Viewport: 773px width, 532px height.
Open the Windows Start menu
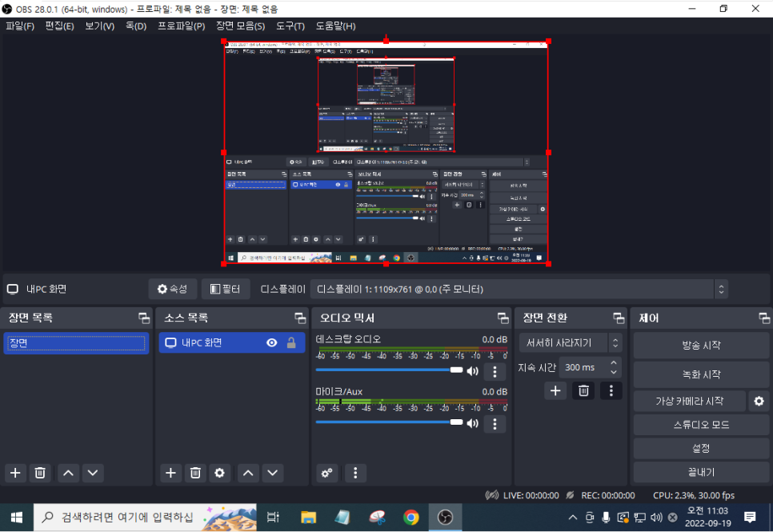pyautogui.click(x=16, y=518)
